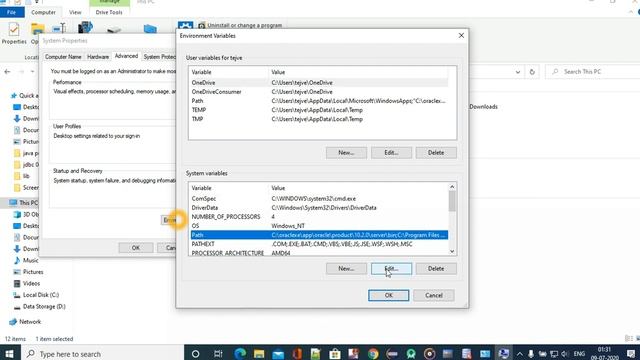Switch to the View ribbon tab
This screenshot has height=360, width=640.
click(x=75, y=12)
